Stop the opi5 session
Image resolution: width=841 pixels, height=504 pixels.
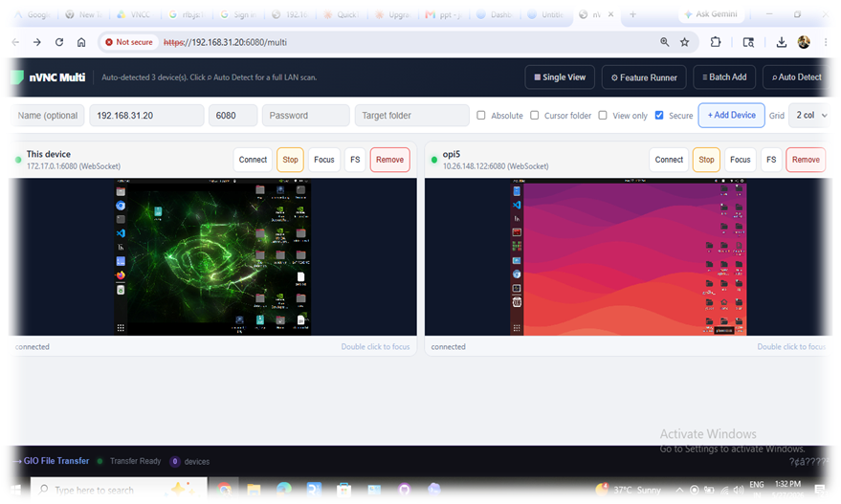pos(706,160)
